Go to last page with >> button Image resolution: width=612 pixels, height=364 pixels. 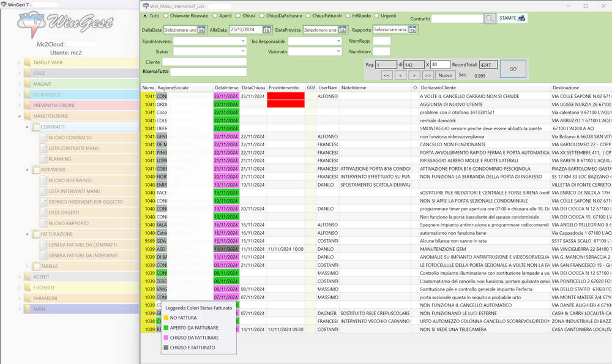click(428, 75)
